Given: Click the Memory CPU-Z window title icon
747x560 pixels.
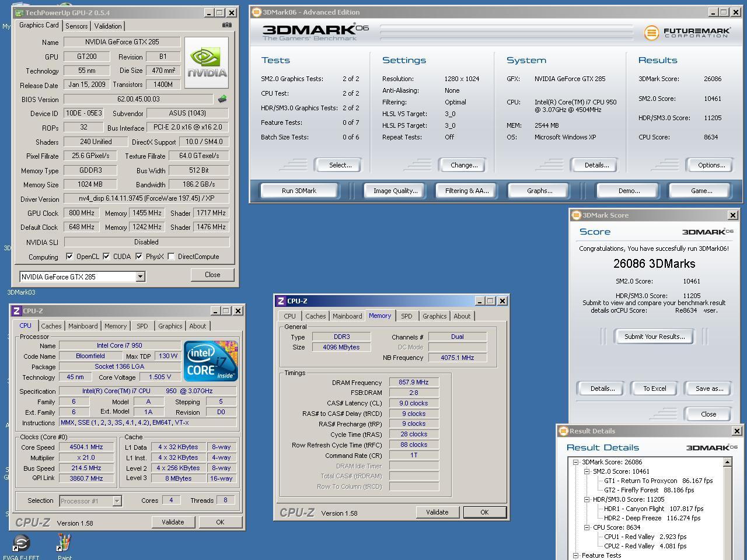Looking at the screenshot, I should (281, 301).
